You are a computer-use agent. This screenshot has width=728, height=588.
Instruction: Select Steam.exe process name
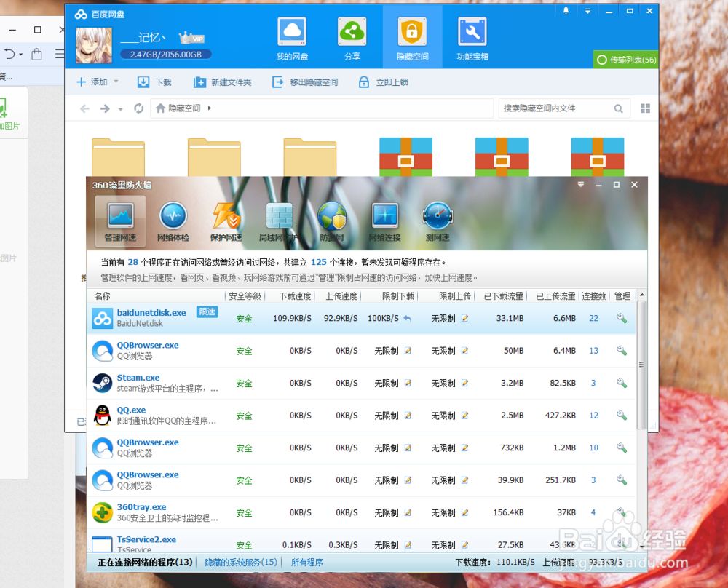pos(138,377)
